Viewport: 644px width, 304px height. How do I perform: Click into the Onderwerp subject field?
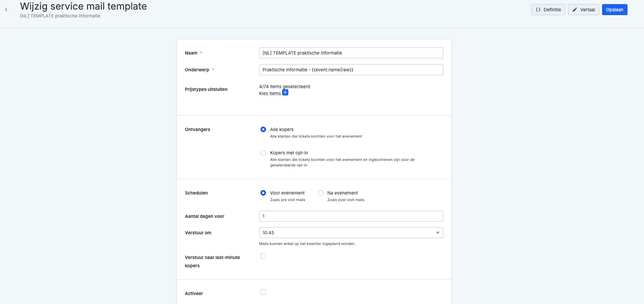(x=351, y=70)
